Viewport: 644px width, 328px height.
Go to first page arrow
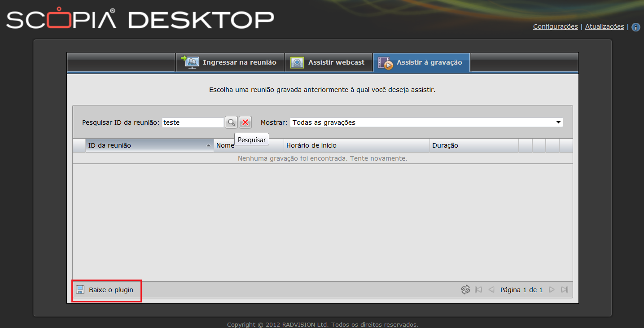click(x=478, y=290)
